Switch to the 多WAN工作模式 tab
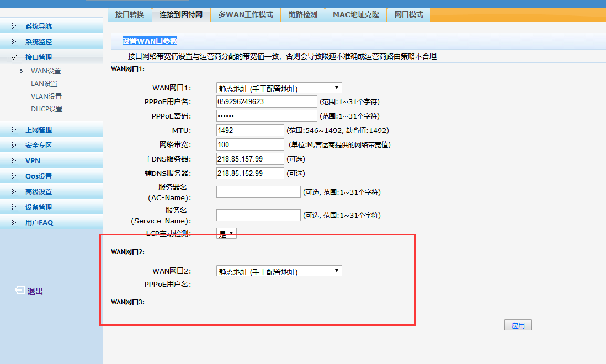This screenshot has height=364, width=606. click(246, 15)
